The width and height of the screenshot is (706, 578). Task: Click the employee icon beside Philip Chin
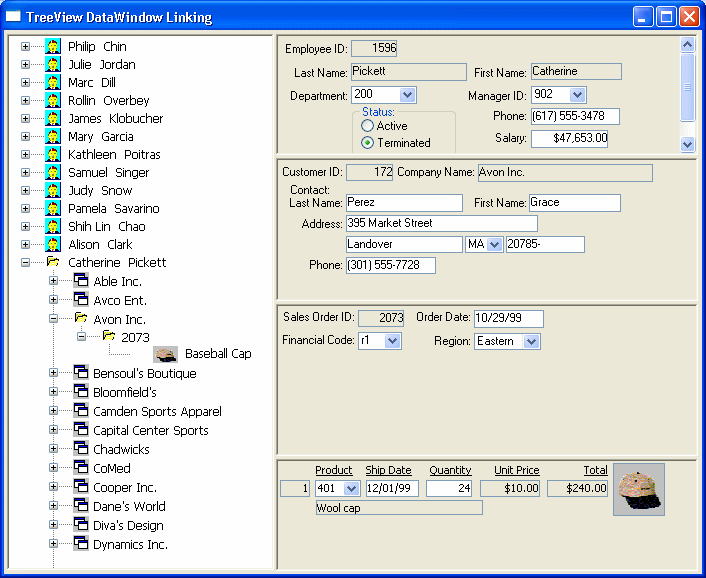click(x=53, y=47)
